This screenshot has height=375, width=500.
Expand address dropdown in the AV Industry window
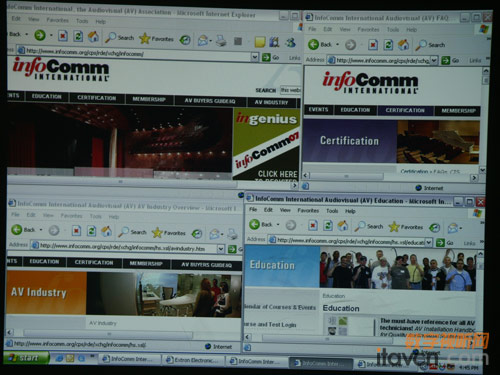(x=221, y=248)
